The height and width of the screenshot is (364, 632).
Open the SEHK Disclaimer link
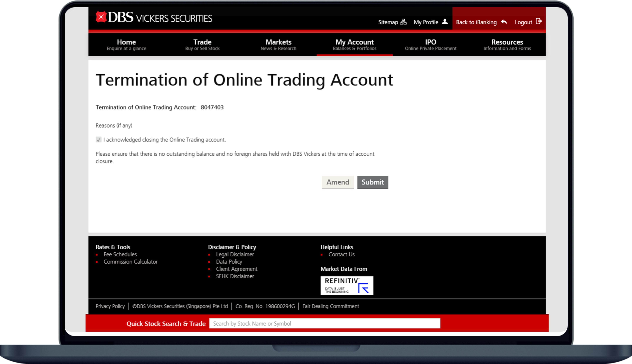pos(235,276)
